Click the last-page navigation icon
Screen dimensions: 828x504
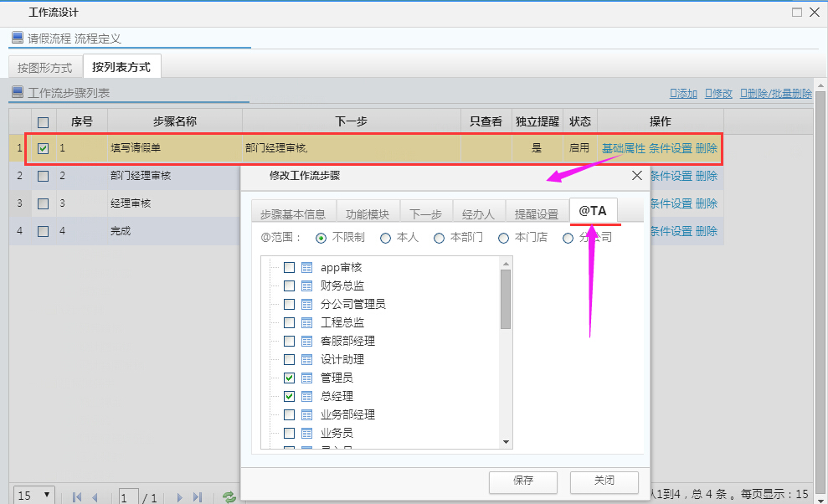pyautogui.click(x=198, y=496)
